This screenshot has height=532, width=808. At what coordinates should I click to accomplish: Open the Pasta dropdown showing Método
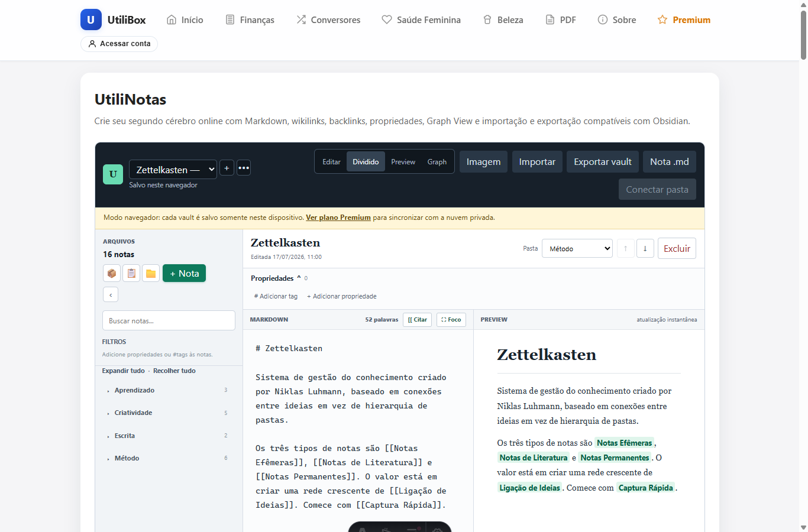coord(578,249)
